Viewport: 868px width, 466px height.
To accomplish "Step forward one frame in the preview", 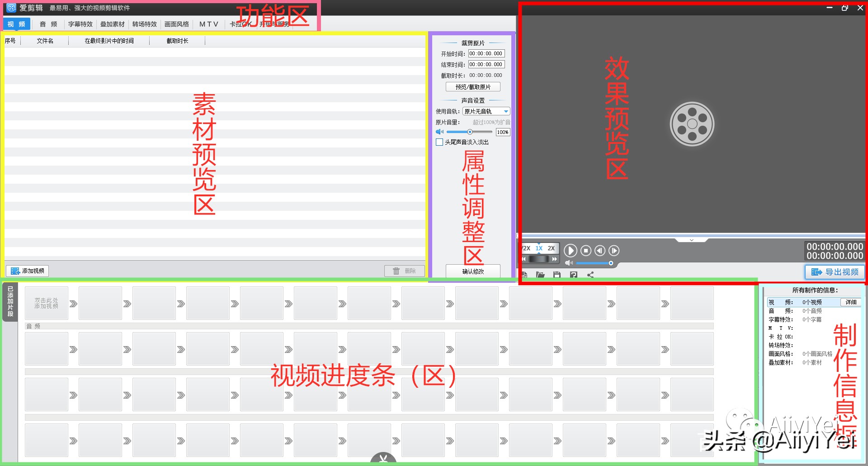I will pyautogui.click(x=613, y=250).
